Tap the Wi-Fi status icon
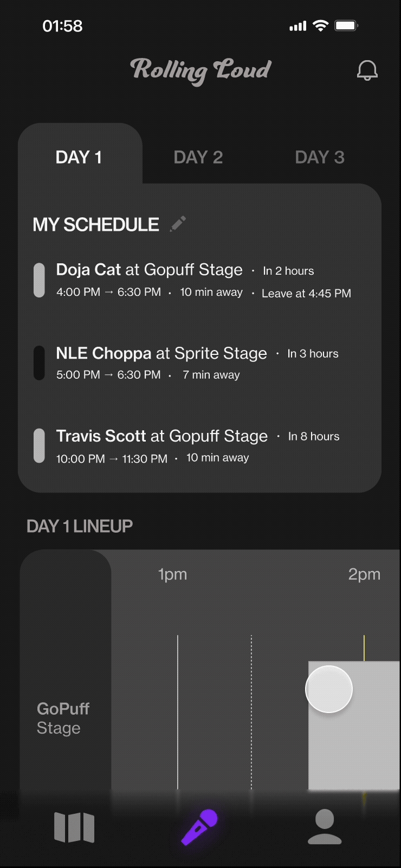 point(321,25)
